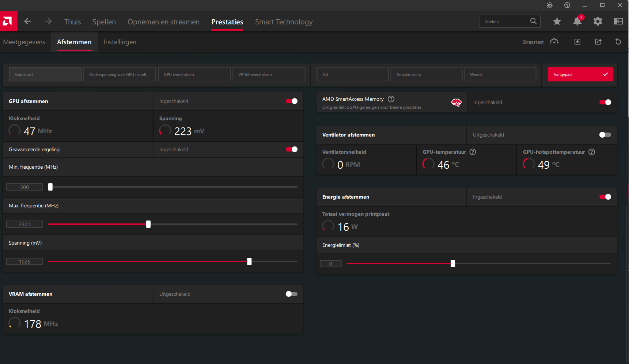The image size is (629, 364).
Task: Disable Energie afstemmen toggle
Action: click(x=605, y=197)
